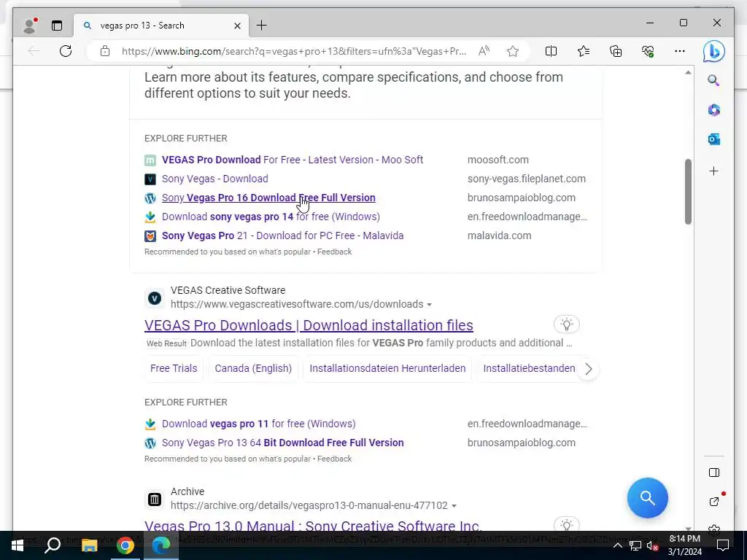This screenshot has width=747, height=560.
Task: Show hidden tray icons chevron
Action: click(617, 545)
